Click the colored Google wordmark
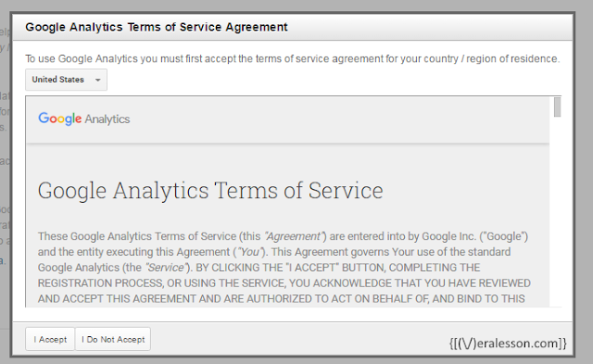This screenshot has width=593, height=364. click(x=59, y=119)
